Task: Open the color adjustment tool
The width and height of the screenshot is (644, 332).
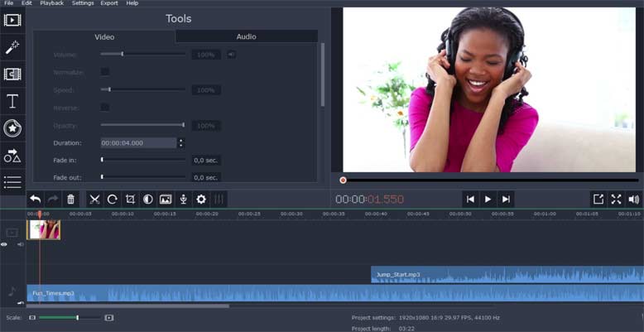Action: coord(147,200)
